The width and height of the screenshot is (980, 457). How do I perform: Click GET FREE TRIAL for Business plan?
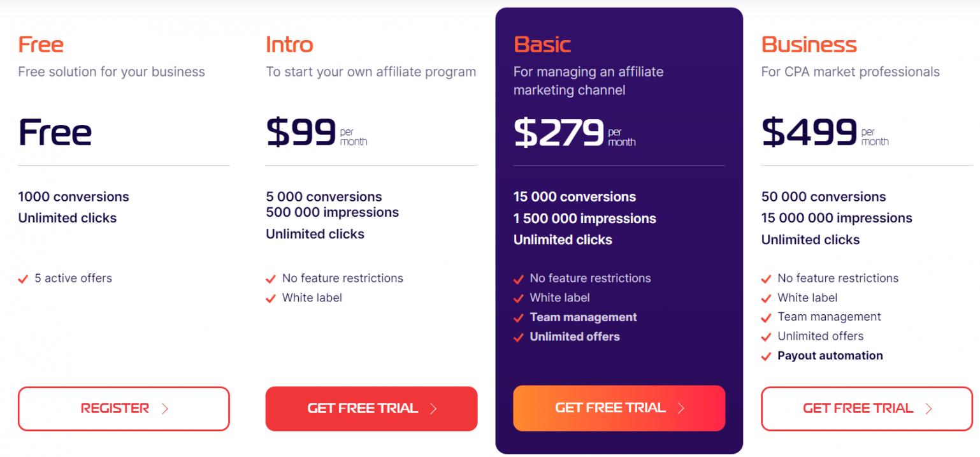click(867, 409)
